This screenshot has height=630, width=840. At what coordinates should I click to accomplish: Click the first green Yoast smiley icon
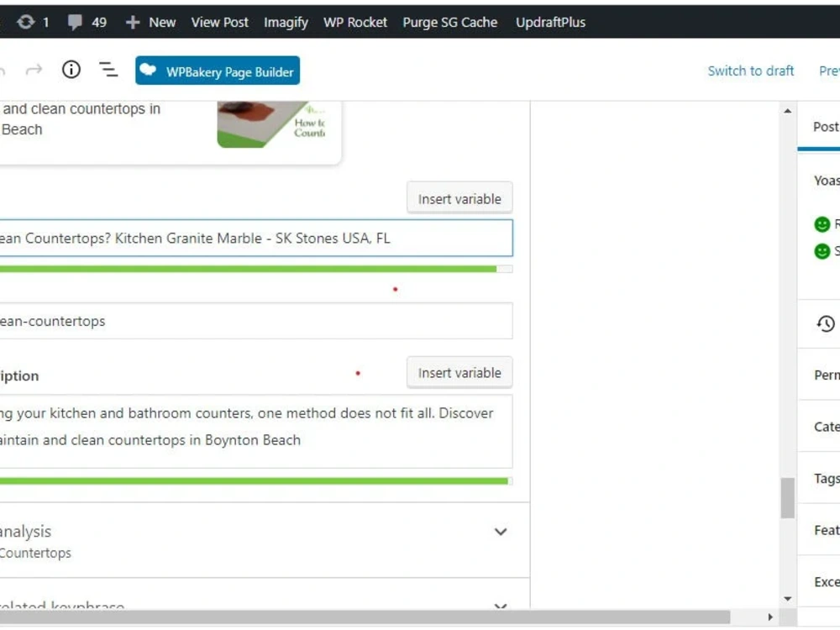tap(822, 224)
